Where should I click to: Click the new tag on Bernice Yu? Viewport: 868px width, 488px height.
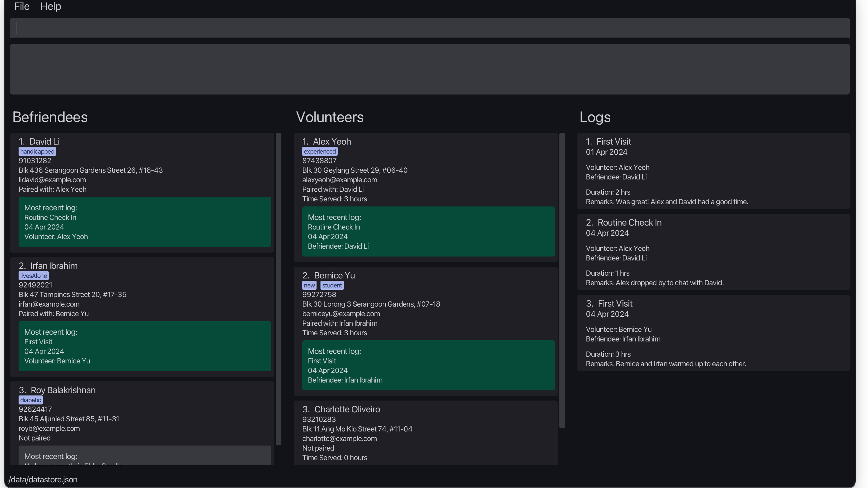(309, 285)
